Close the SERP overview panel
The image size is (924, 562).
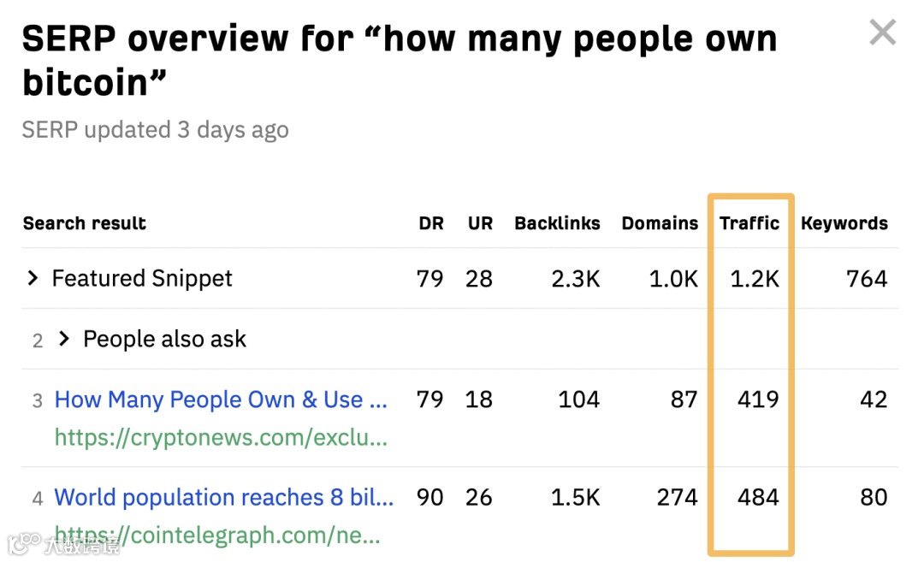(x=882, y=33)
